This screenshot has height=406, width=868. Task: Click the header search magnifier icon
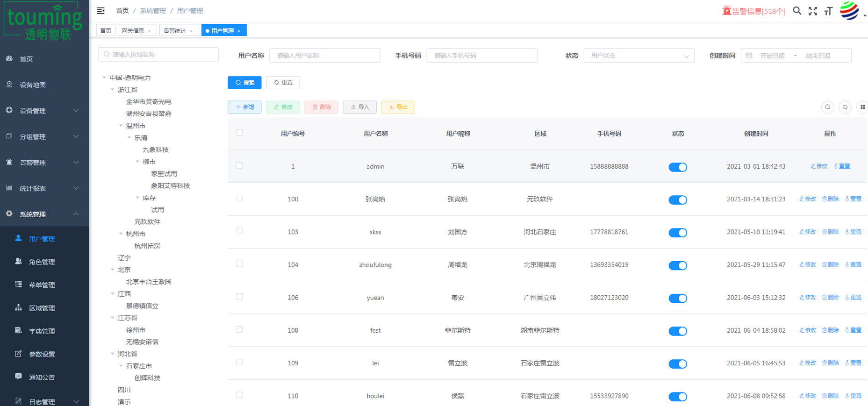click(x=797, y=11)
